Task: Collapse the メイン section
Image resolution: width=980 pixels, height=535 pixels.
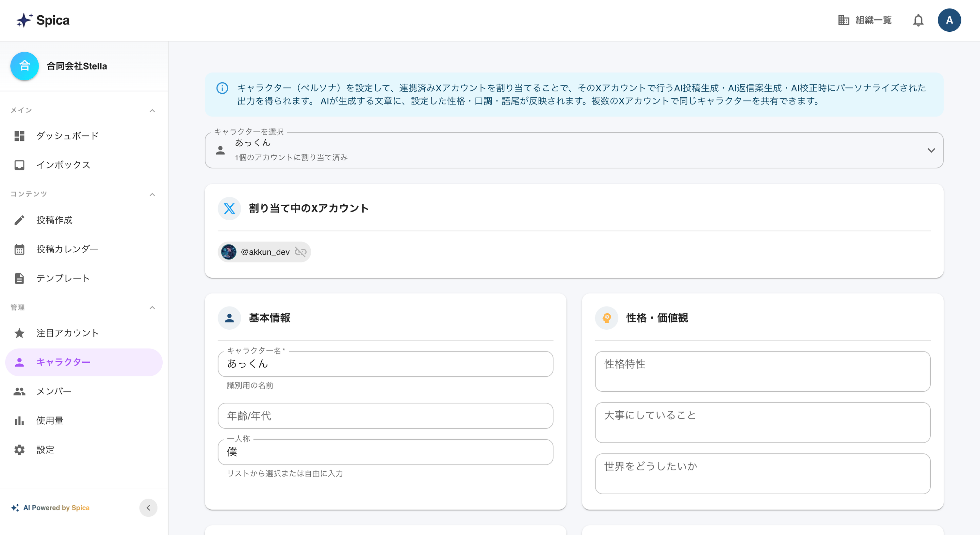Action: click(152, 110)
